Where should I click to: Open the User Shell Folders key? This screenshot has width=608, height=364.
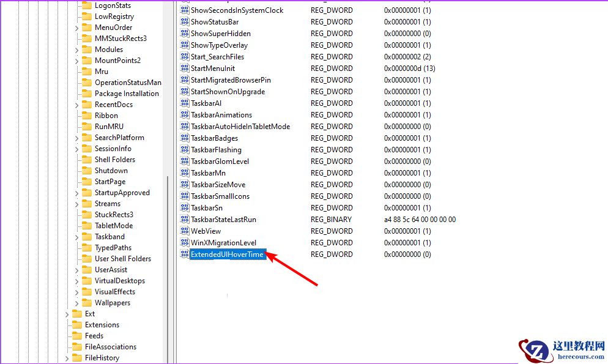pyautogui.click(x=123, y=259)
